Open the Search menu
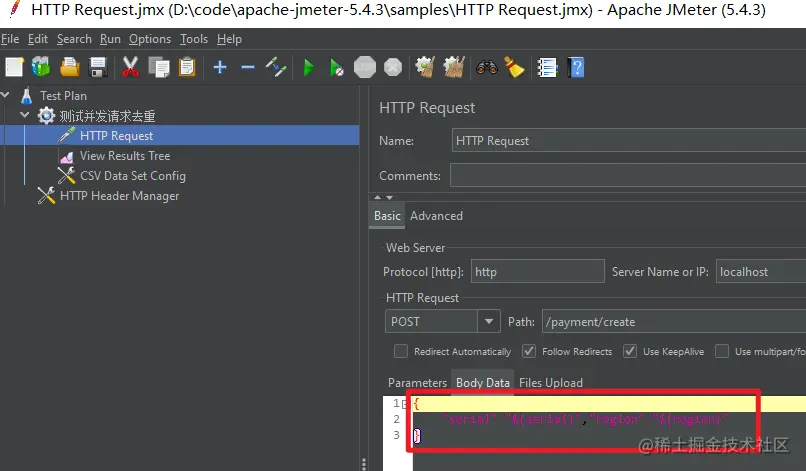This screenshot has height=471, width=806. (x=74, y=39)
